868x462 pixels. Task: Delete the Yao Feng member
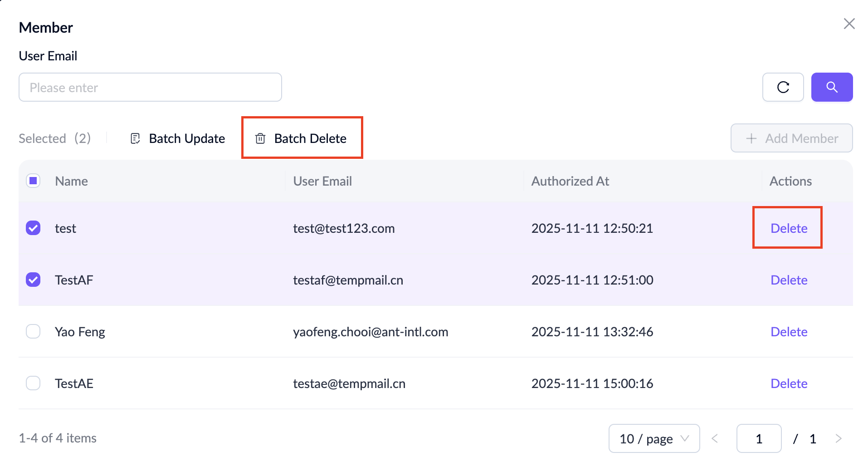[789, 331]
